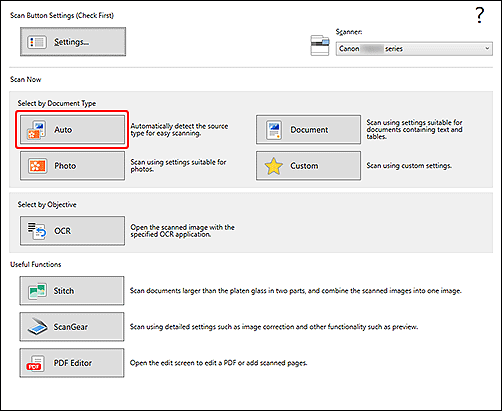Image resolution: width=502 pixels, height=411 pixels.
Task: Click the Auto scan icon
Action: [x=37, y=130]
